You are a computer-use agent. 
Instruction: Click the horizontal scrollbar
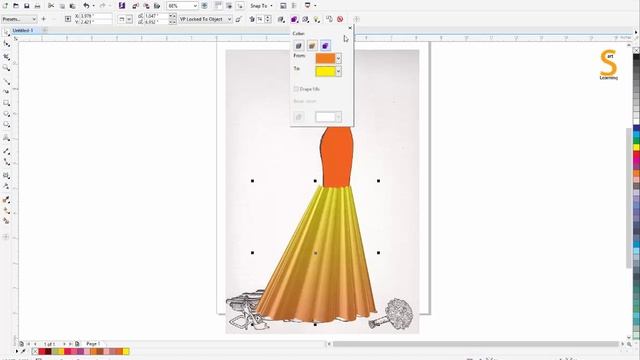pyautogui.click(x=476, y=344)
